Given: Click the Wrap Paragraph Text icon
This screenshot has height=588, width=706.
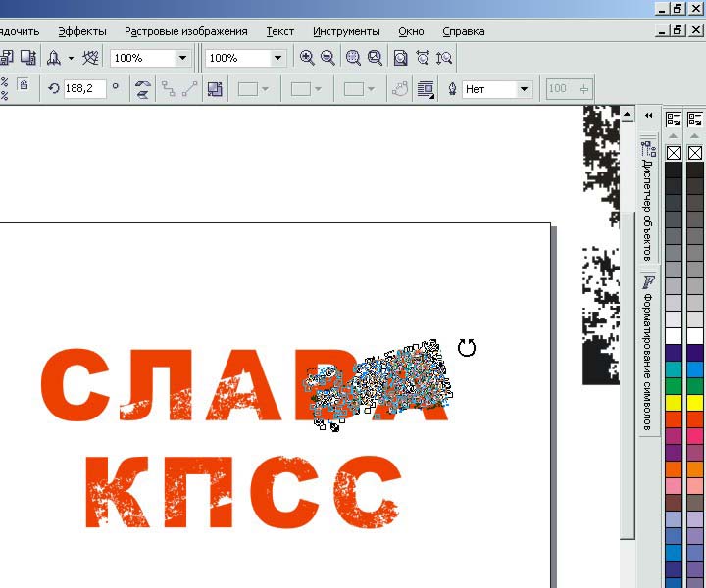Looking at the screenshot, I should pyautogui.click(x=426, y=89).
